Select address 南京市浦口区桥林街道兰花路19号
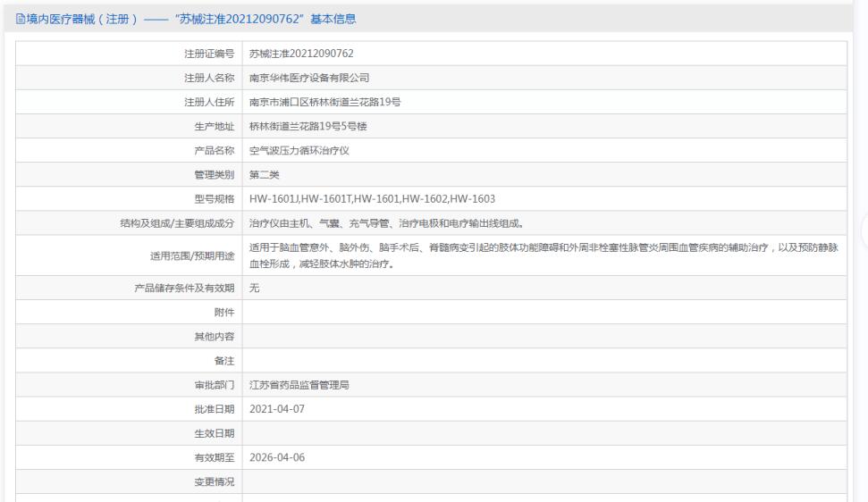 tap(325, 103)
